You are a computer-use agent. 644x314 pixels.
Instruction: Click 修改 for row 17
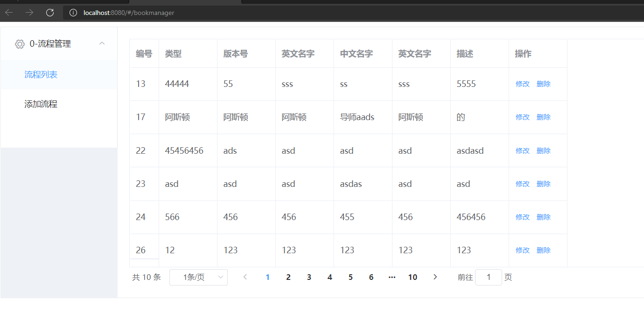point(523,117)
